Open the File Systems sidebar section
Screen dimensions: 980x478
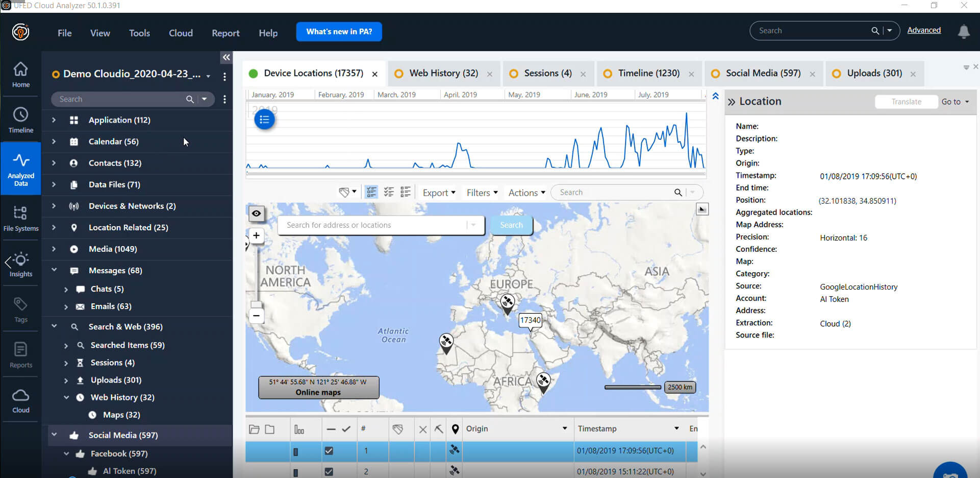[x=20, y=219]
